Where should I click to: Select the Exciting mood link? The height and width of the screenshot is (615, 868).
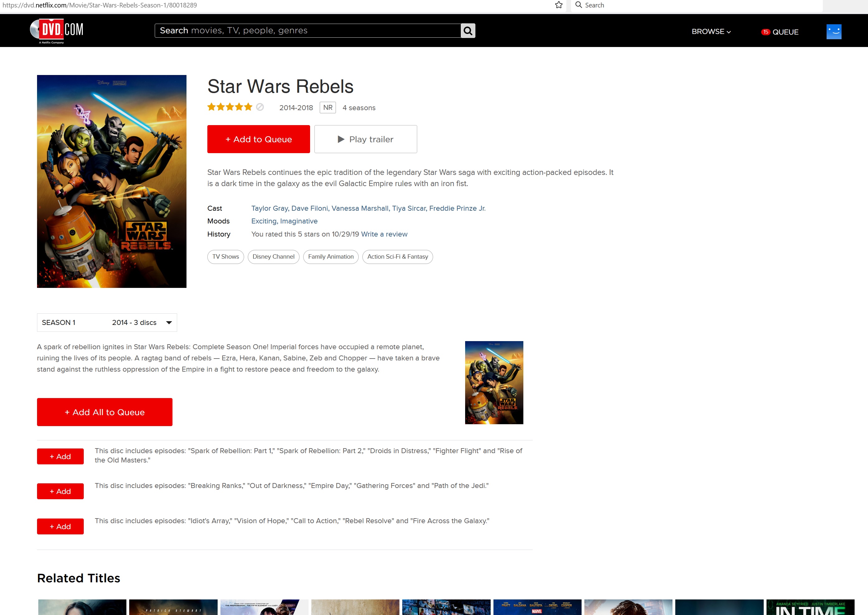(264, 221)
